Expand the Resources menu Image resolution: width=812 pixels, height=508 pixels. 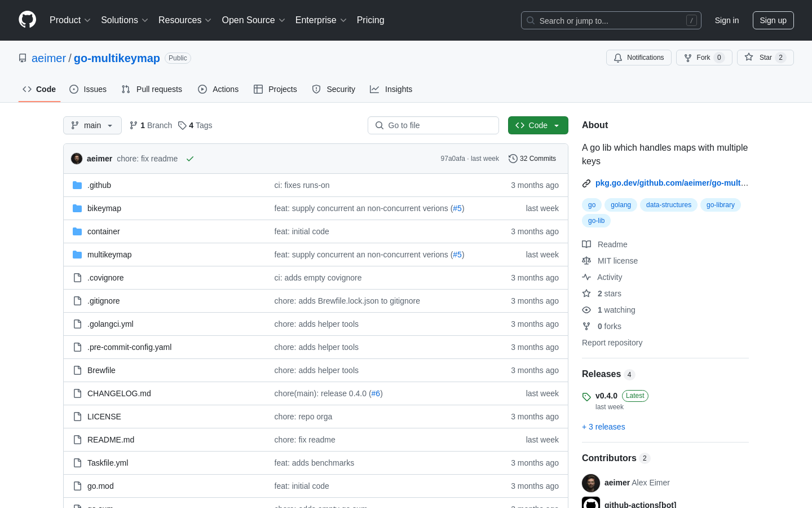pyautogui.click(x=185, y=20)
